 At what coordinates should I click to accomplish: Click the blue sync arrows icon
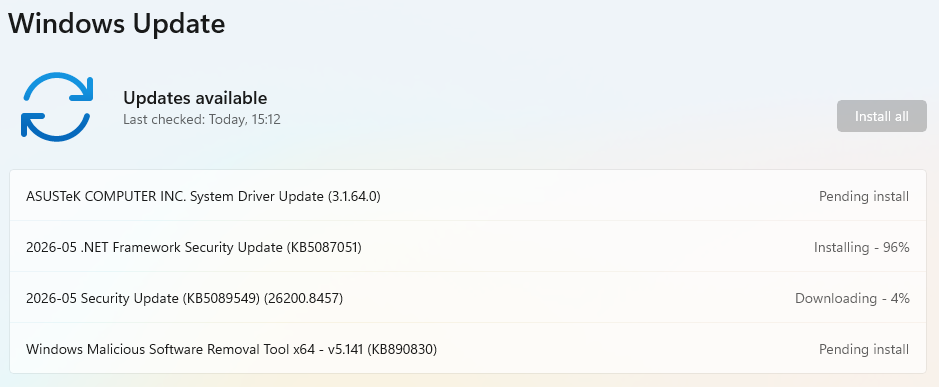point(57,107)
